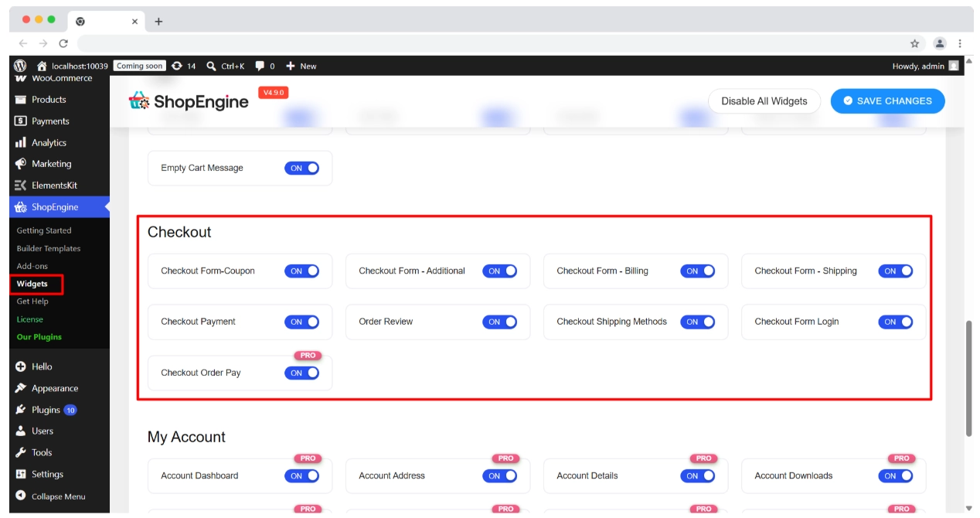This screenshot has height=518, width=980.
Task: Click the Settings sidebar icon
Action: [x=21, y=474]
